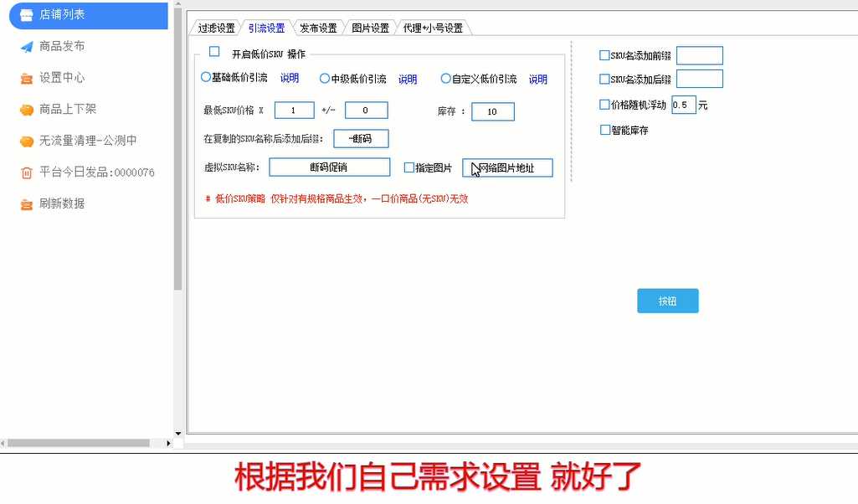Click the 商品发布 paper plane icon

click(27, 46)
